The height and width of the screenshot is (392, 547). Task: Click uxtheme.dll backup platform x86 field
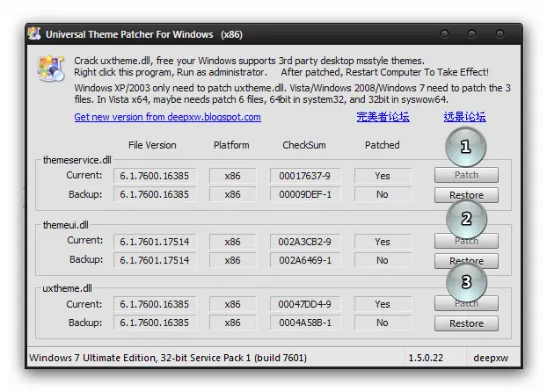(x=232, y=323)
